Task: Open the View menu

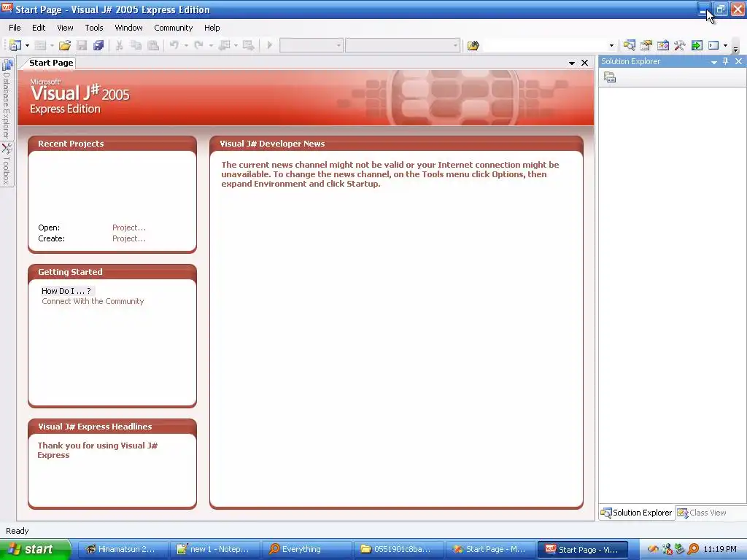Action: click(65, 28)
